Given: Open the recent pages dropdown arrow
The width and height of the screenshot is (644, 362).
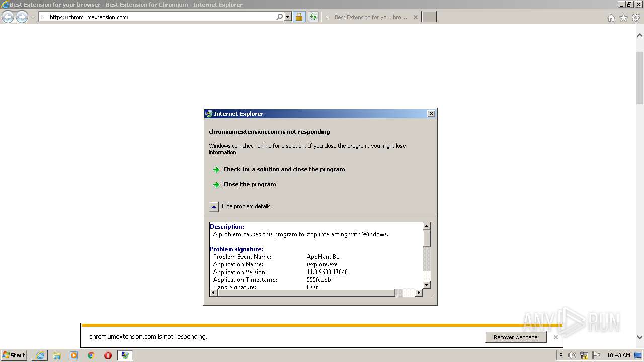Looking at the screenshot, I should [33, 17].
